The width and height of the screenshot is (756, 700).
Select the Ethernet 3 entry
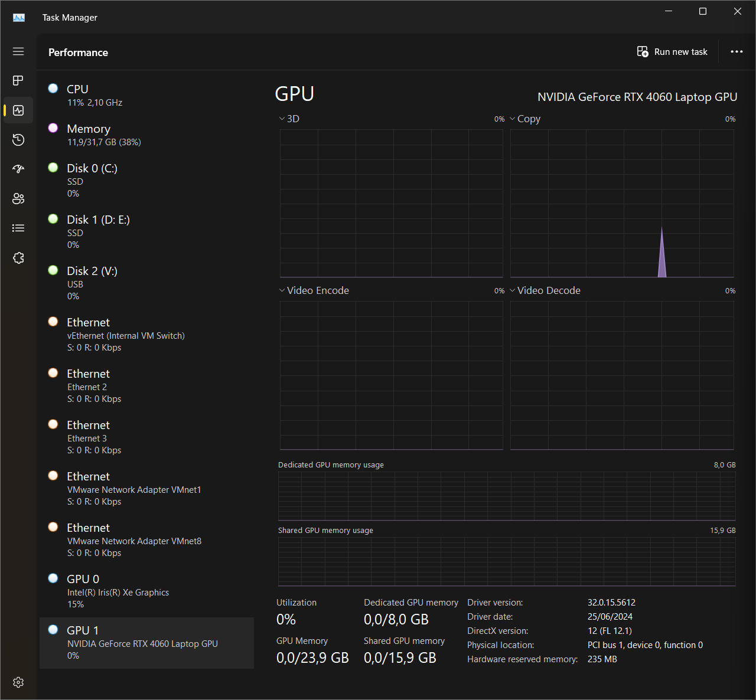(146, 437)
